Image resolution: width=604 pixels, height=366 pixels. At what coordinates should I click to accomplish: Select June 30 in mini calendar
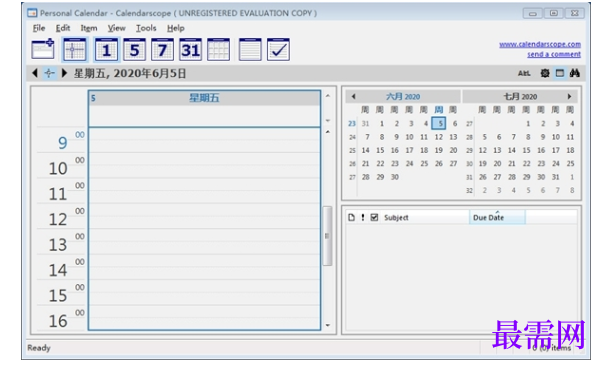click(395, 177)
